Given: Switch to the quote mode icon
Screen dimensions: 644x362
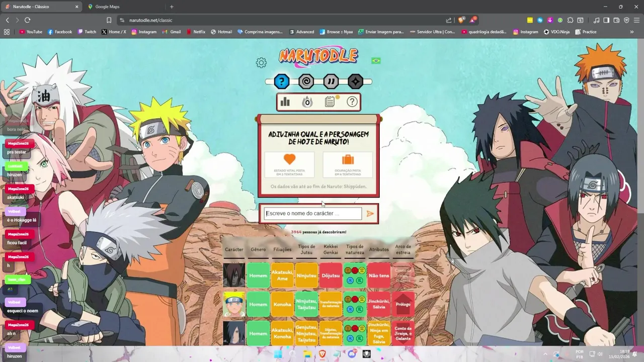Looking at the screenshot, I should tap(331, 81).
